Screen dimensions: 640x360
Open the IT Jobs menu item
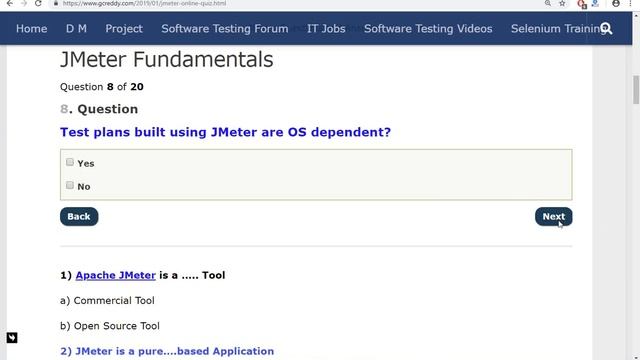tap(326, 29)
